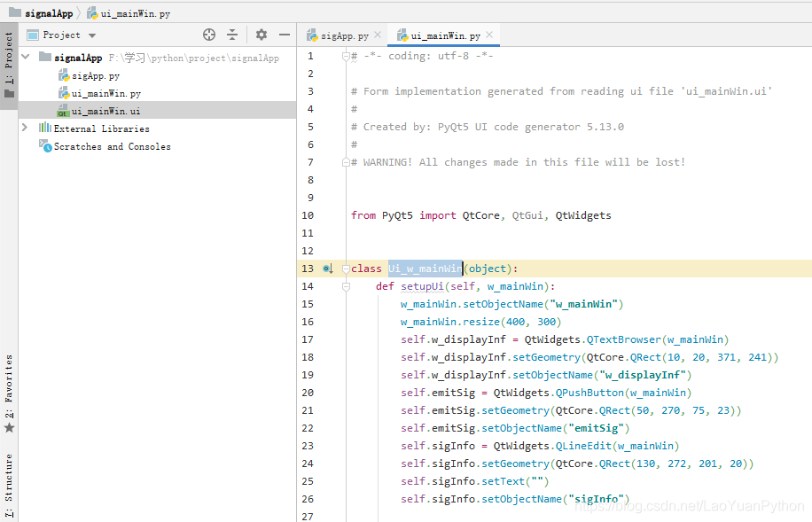
Task: Open the Structure tool window
Action: (9, 486)
